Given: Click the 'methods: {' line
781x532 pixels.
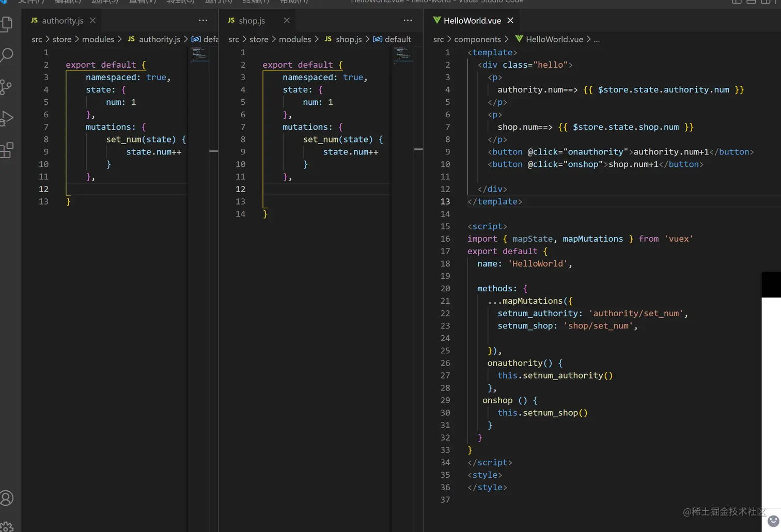Looking at the screenshot, I should 502,288.
